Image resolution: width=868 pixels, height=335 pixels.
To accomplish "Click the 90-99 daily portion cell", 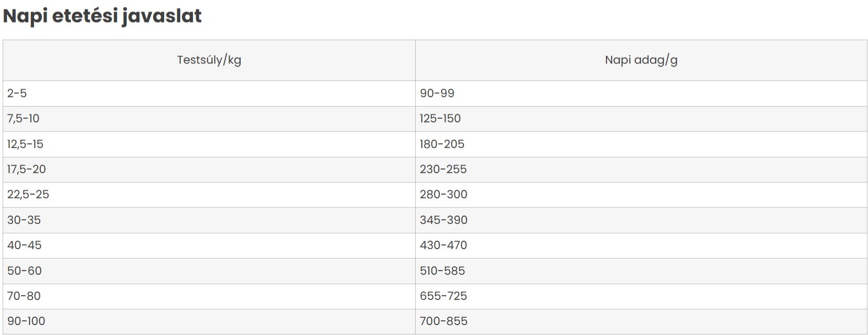I will (641, 94).
